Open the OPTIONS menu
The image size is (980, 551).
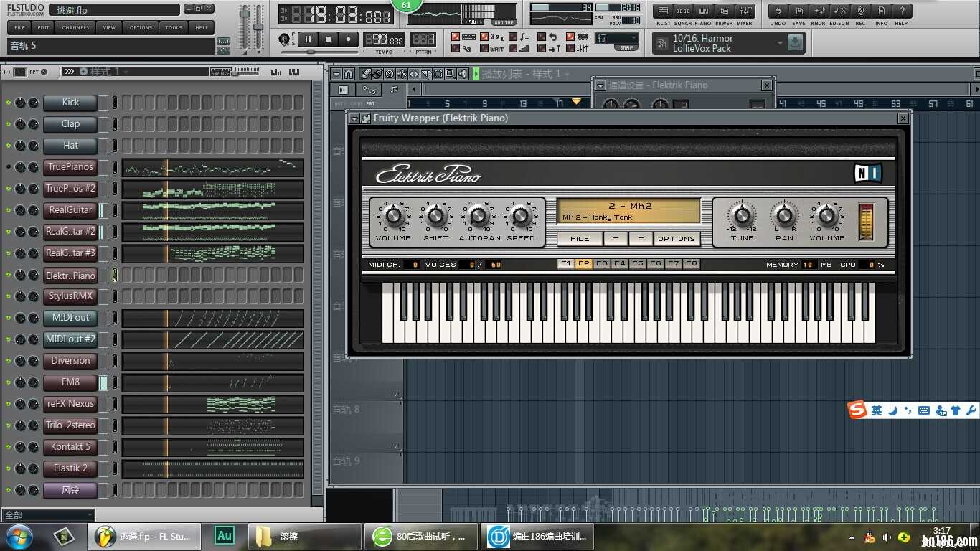pyautogui.click(x=141, y=27)
